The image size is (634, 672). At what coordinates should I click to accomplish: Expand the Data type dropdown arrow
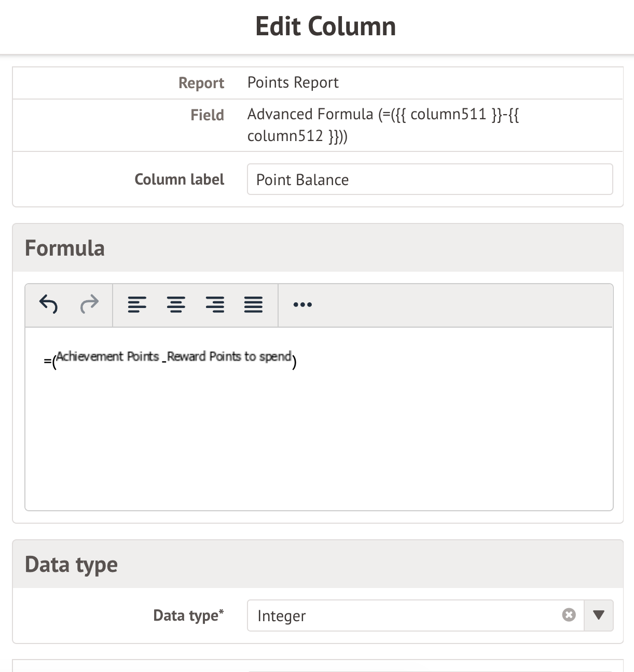pos(599,615)
